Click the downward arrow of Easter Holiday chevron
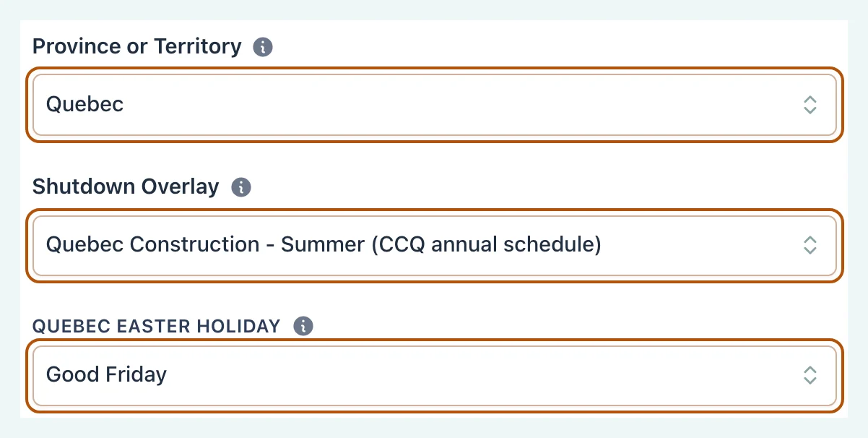Viewport: 868px width, 438px height. [810, 381]
